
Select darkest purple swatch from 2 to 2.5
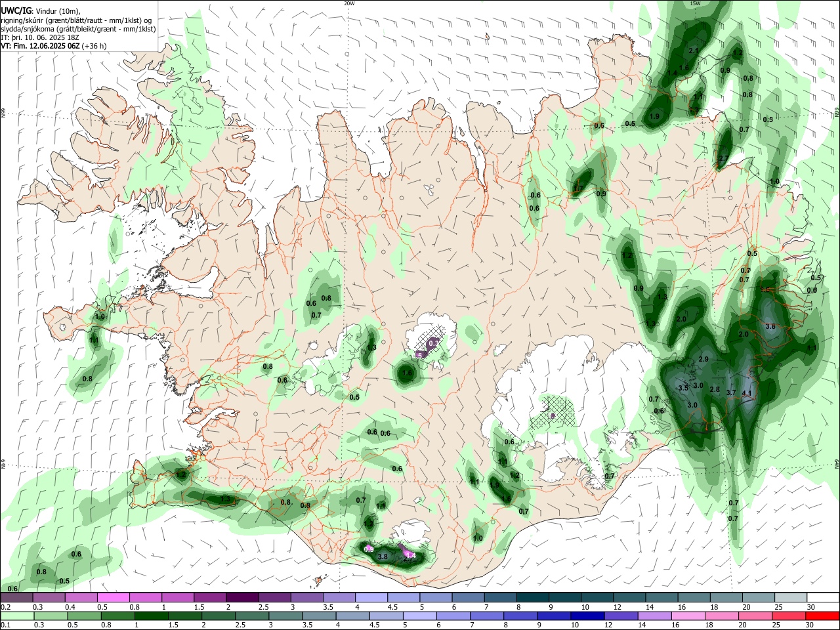[242, 597]
